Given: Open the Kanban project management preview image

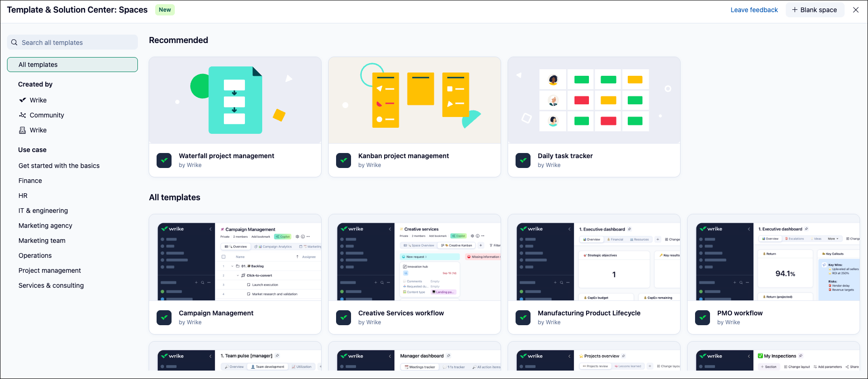Looking at the screenshot, I should point(415,100).
